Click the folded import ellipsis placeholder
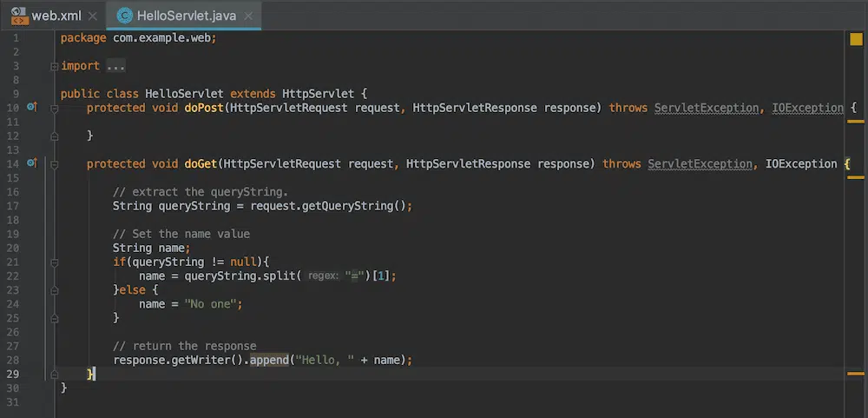868x418 pixels. point(115,66)
